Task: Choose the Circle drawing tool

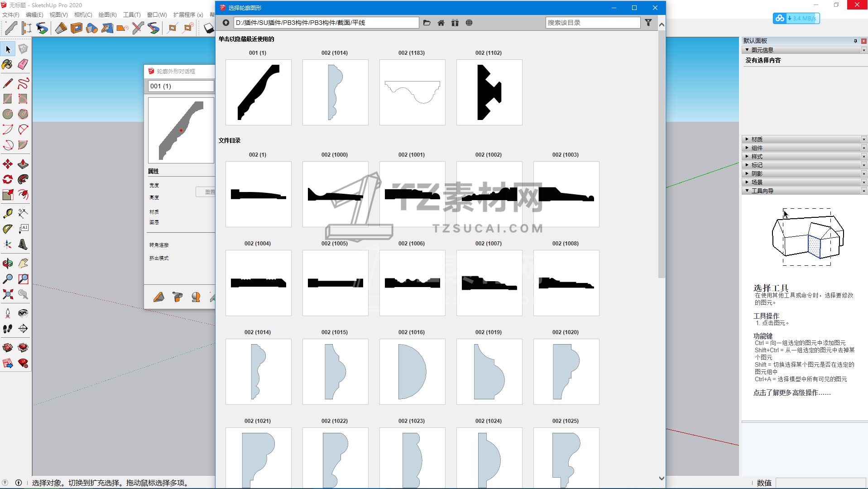Action: tap(8, 114)
